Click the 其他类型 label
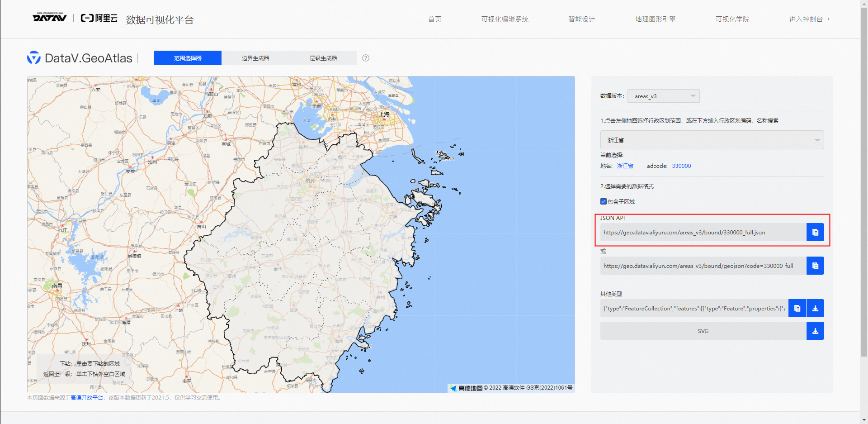 coord(611,294)
